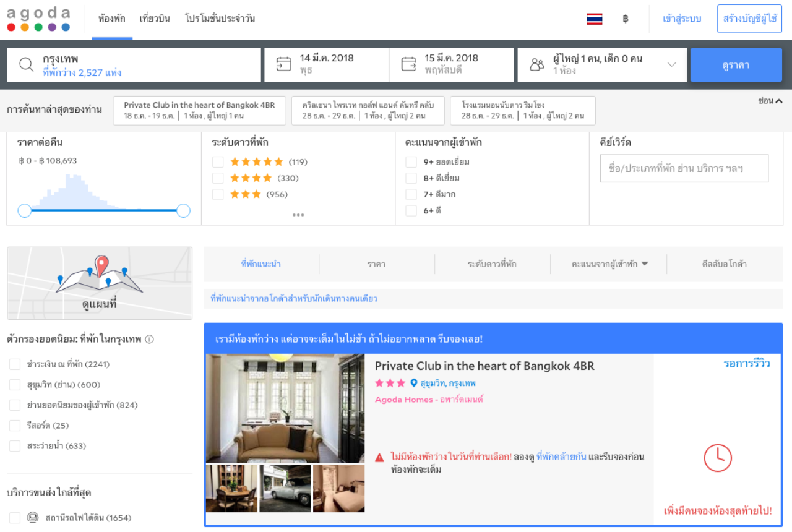
Task: Open language selector with Thai flag
Action: 594,19
